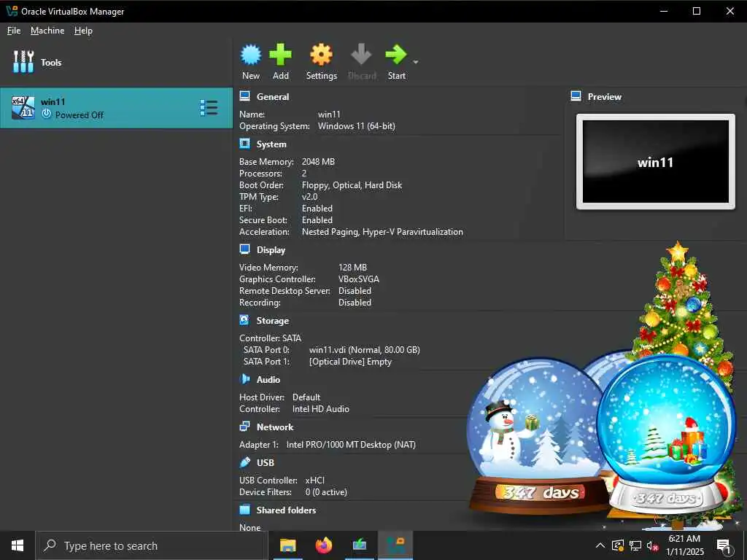The width and height of the screenshot is (747, 560).
Task: Open the notification center icon
Action: tap(724, 546)
